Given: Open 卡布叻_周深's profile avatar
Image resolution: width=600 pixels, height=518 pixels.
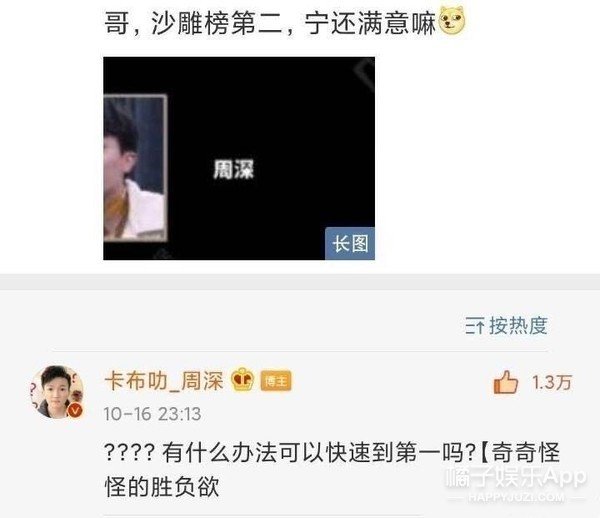Looking at the screenshot, I should [x=57, y=392].
